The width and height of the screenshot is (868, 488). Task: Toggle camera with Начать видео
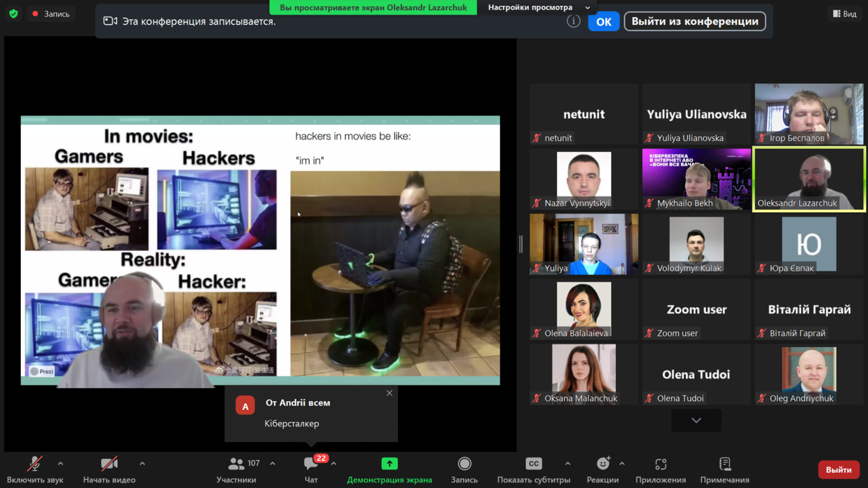(109, 470)
